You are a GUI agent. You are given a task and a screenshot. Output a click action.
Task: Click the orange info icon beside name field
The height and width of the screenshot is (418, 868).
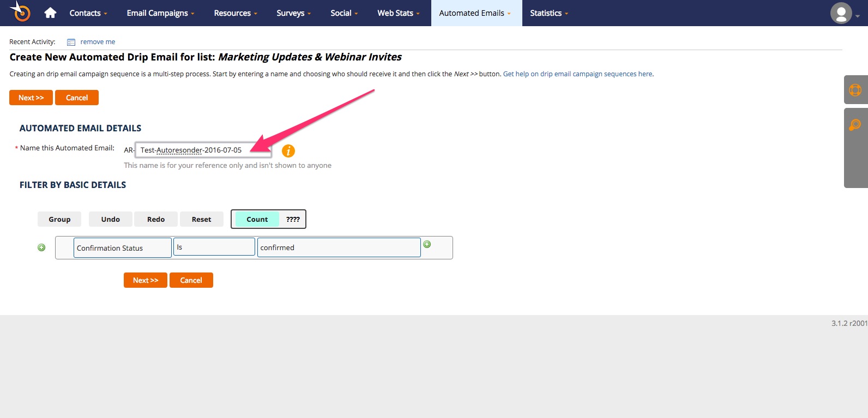click(x=288, y=151)
